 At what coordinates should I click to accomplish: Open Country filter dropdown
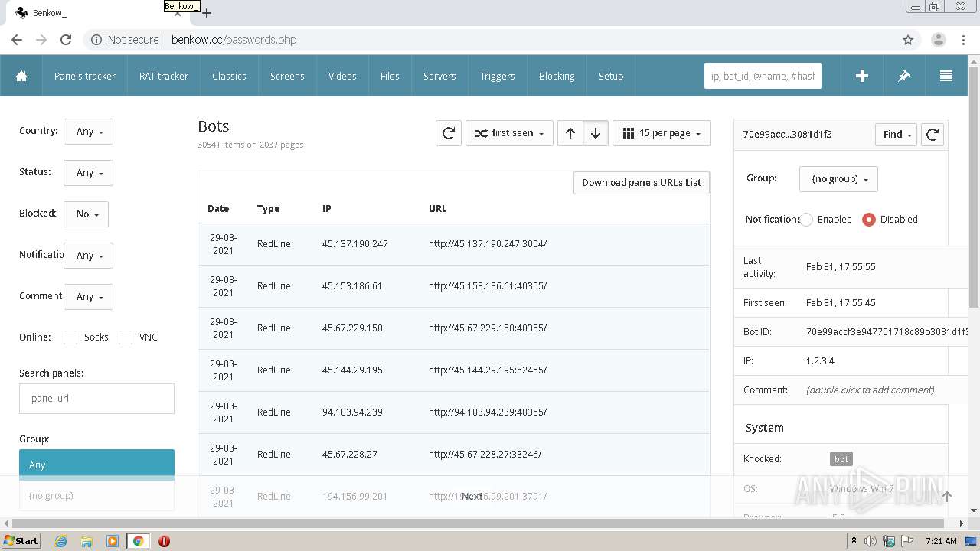pos(88,132)
